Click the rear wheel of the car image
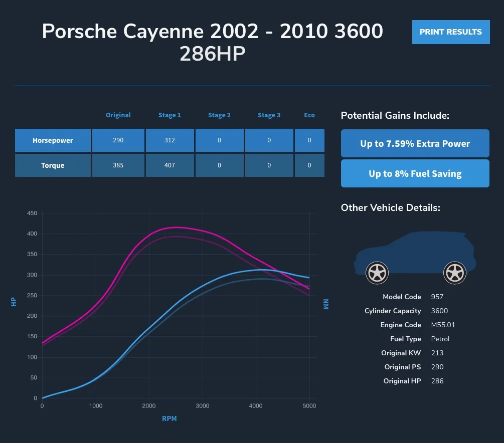Image resolution: width=504 pixels, height=443 pixels. click(454, 273)
